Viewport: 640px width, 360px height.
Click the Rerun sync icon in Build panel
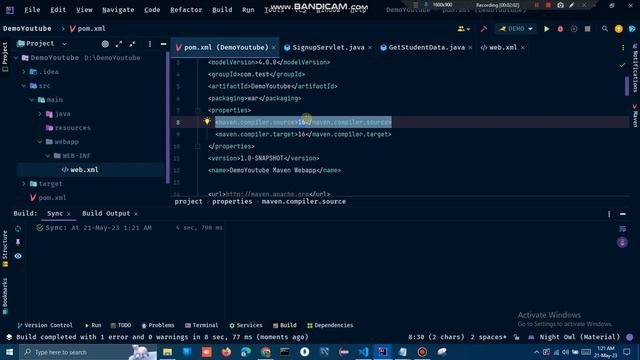(18, 229)
